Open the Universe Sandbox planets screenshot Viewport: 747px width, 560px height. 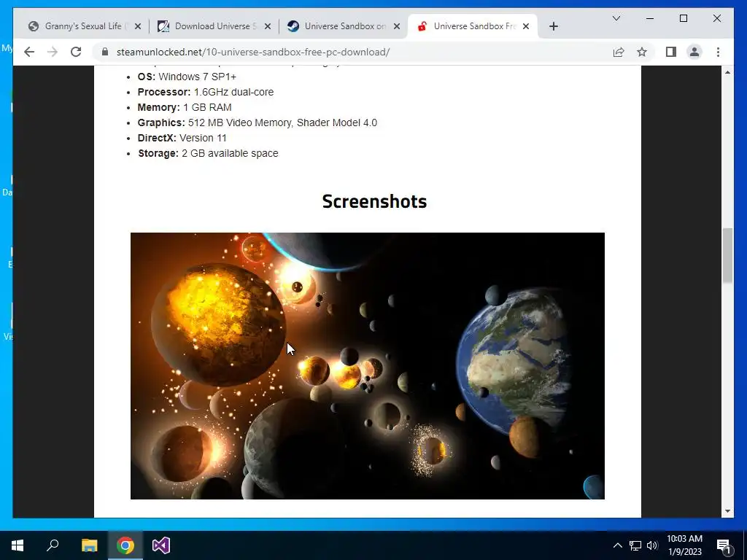click(368, 366)
